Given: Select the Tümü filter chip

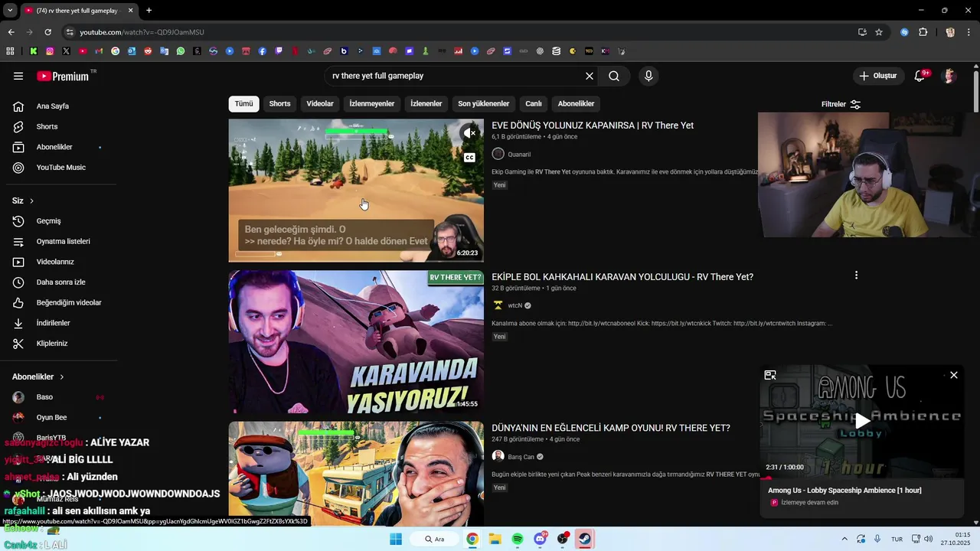Looking at the screenshot, I should tap(243, 104).
